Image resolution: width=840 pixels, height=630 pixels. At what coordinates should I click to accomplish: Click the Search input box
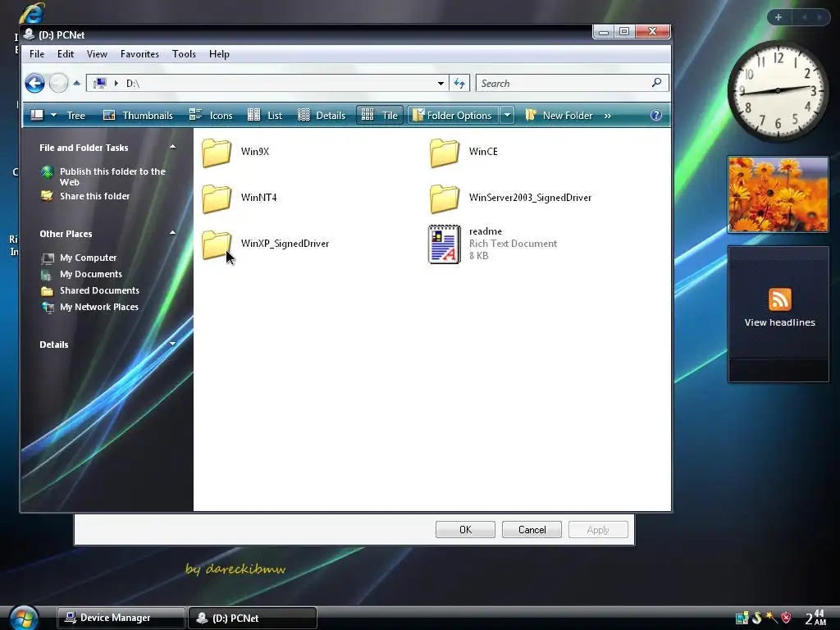click(x=563, y=83)
